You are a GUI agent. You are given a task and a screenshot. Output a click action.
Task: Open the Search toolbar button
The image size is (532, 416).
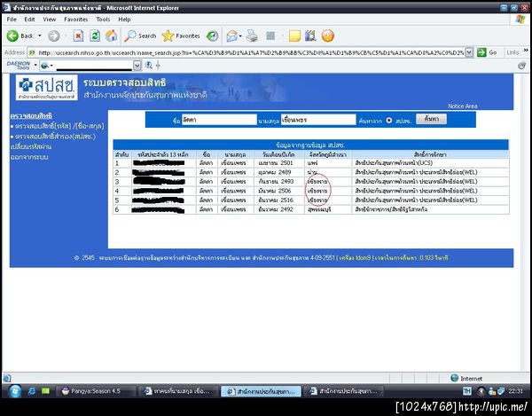pos(140,35)
